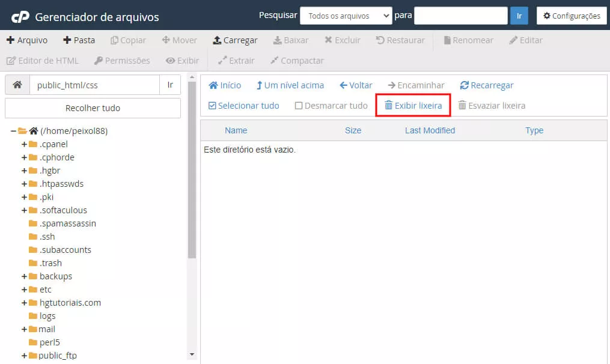Viewport: 610px width, 364px height.
Task: Collapse the /home/peixol88 root node
Action: (x=13, y=131)
